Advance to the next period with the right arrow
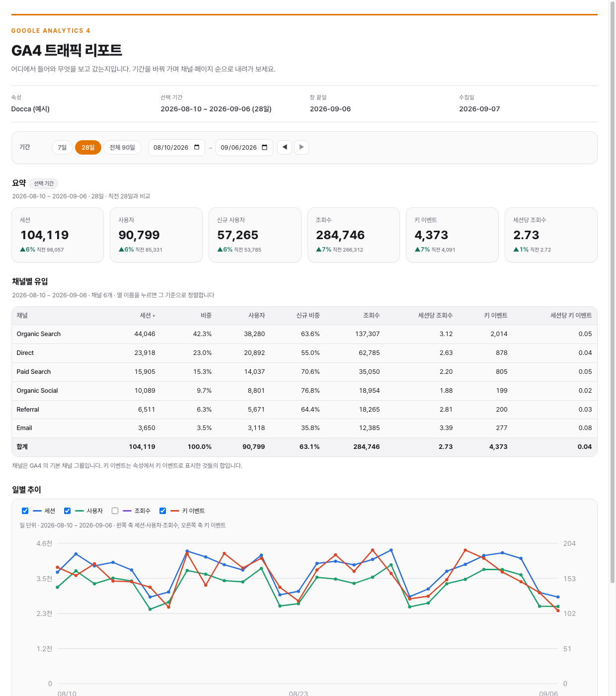This screenshot has height=696, width=616. point(302,147)
